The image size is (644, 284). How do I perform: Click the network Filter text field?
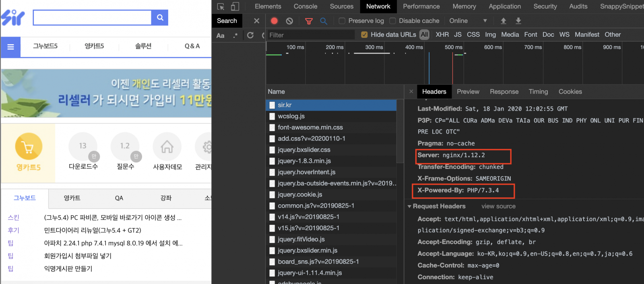click(x=310, y=35)
